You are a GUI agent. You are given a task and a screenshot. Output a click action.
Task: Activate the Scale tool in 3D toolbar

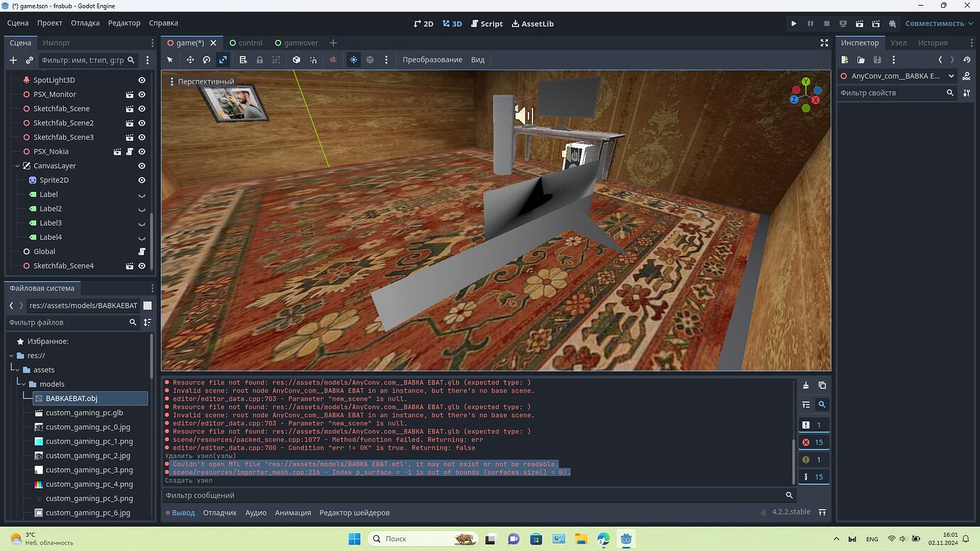tap(223, 60)
